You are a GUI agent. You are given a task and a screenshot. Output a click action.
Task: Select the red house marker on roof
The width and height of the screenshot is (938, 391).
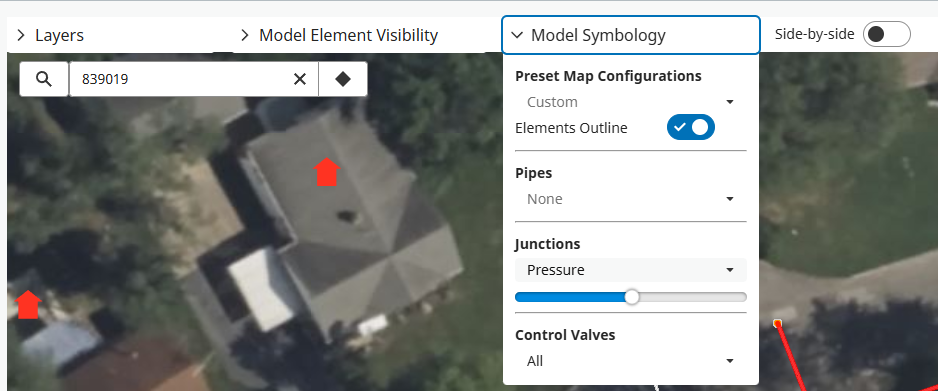point(327,172)
